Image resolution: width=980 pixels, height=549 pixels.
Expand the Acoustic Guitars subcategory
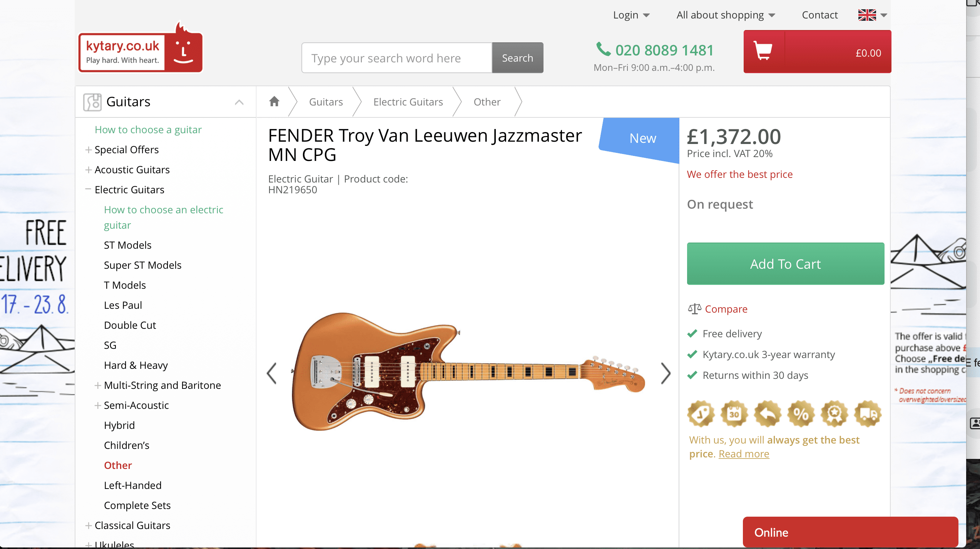tap(89, 170)
